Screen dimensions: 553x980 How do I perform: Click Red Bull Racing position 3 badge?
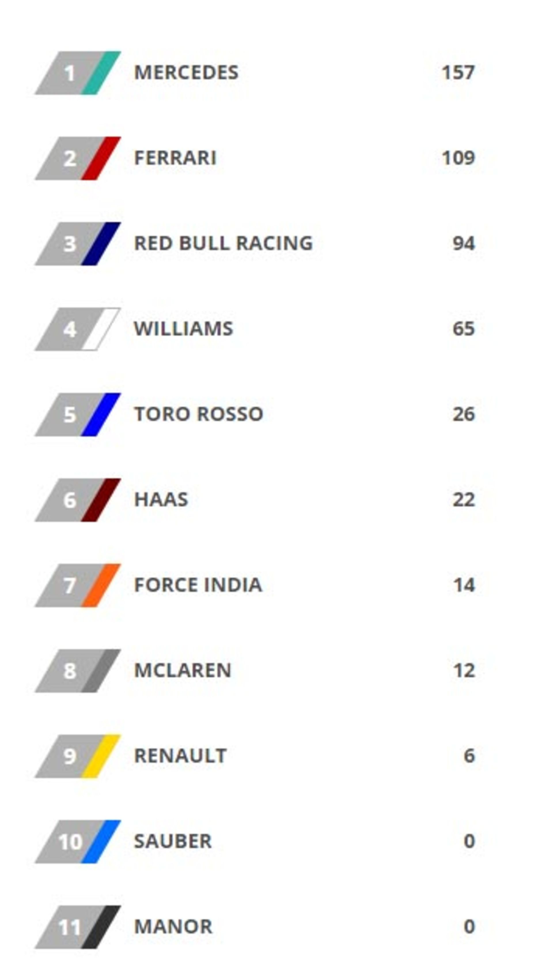coord(78,243)
